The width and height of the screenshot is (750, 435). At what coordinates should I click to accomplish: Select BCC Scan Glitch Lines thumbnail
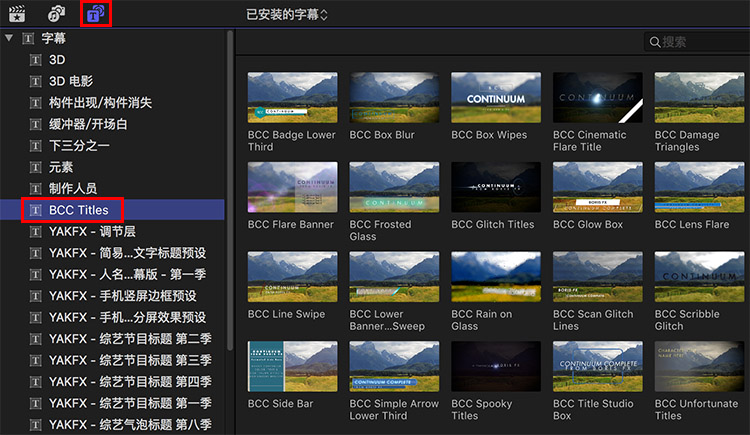[x=598, y=277]
